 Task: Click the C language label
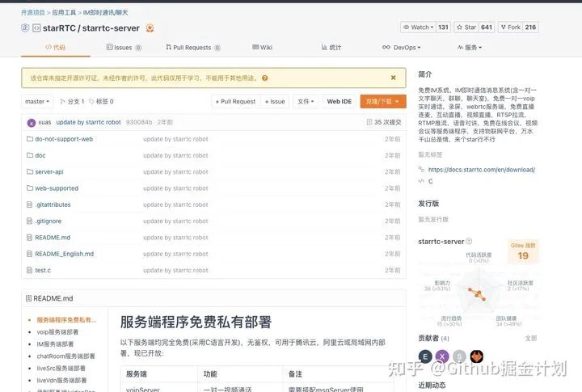pyautogui.click(x=430, y=181)
